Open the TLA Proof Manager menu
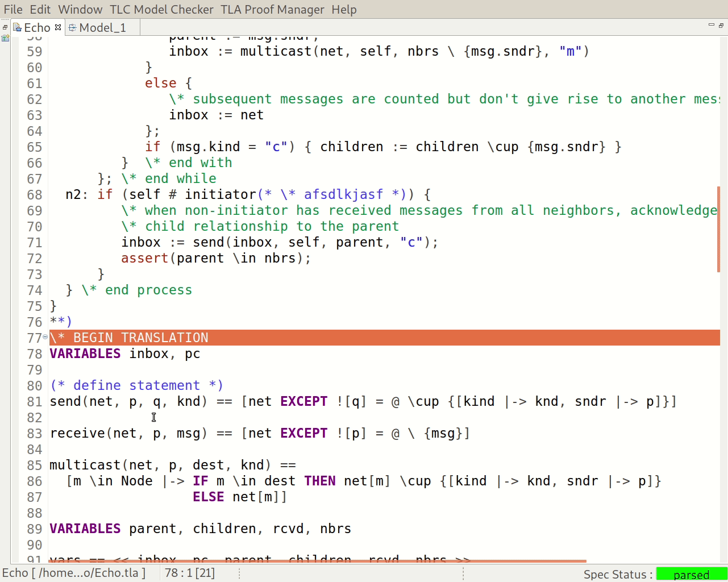Image resolution: width=728 pixels, height=582 pixels. pyautogui.click(x=273, y=10)
